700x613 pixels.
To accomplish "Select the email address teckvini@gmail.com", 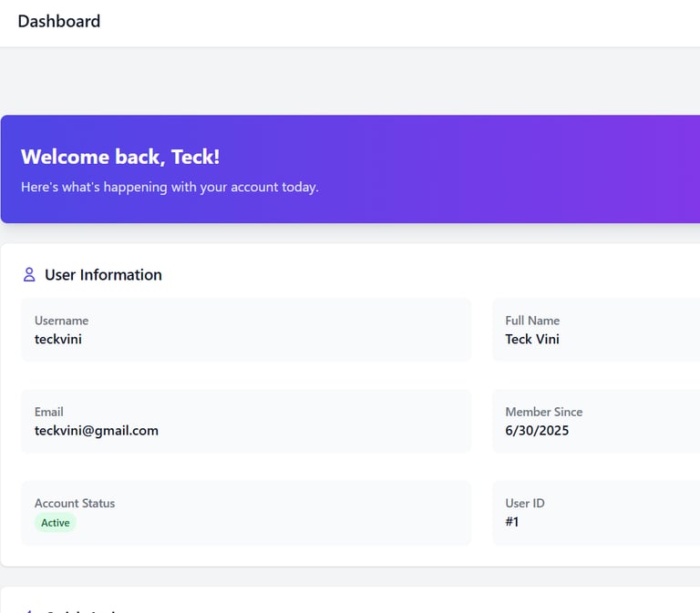I will pos(97,431).
